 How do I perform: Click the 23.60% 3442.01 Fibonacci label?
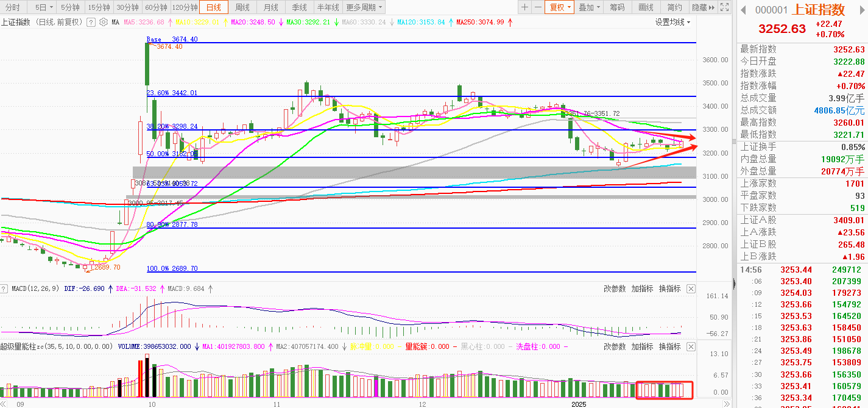click(x=172, y=93)
